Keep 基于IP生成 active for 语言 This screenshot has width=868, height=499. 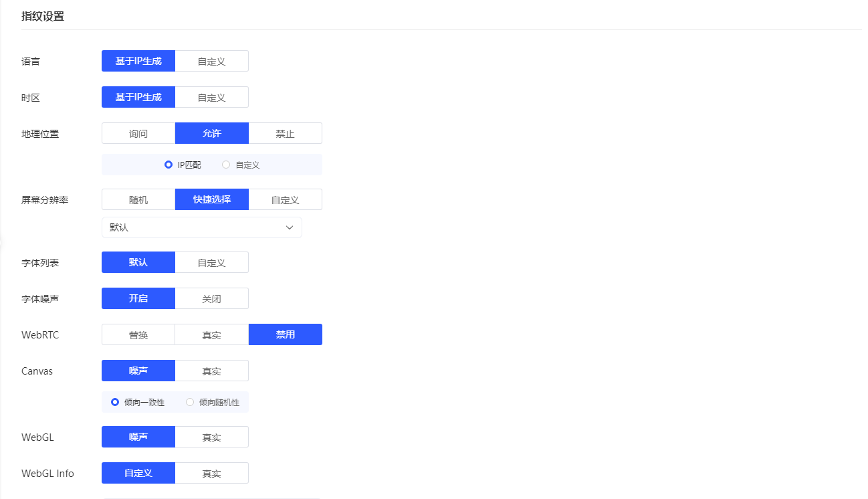click(x=138, y=60)
